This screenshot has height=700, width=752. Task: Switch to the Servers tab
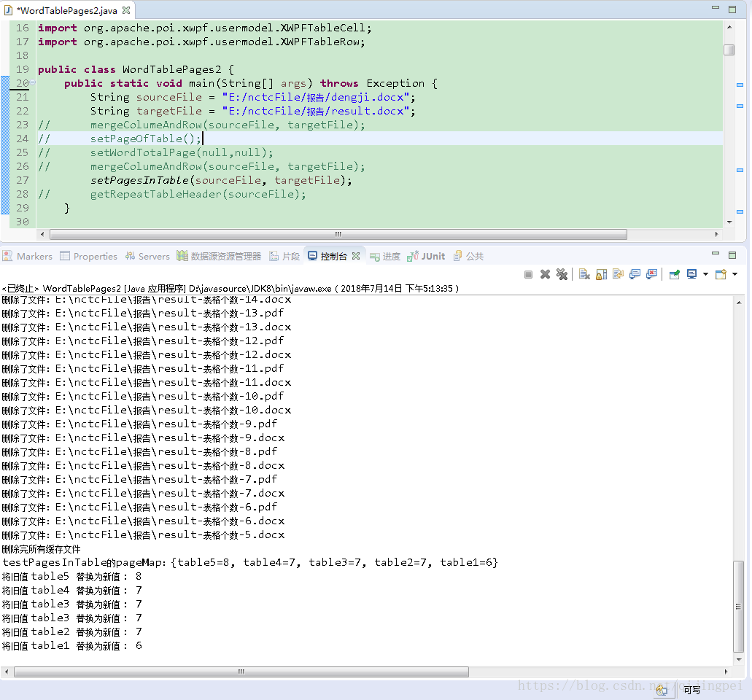[147, 257]
